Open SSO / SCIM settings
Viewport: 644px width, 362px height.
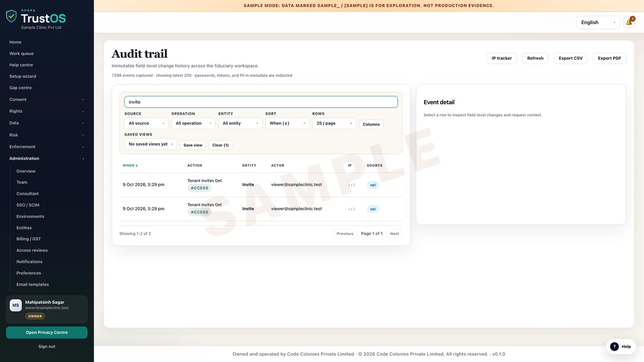(28, 205)
